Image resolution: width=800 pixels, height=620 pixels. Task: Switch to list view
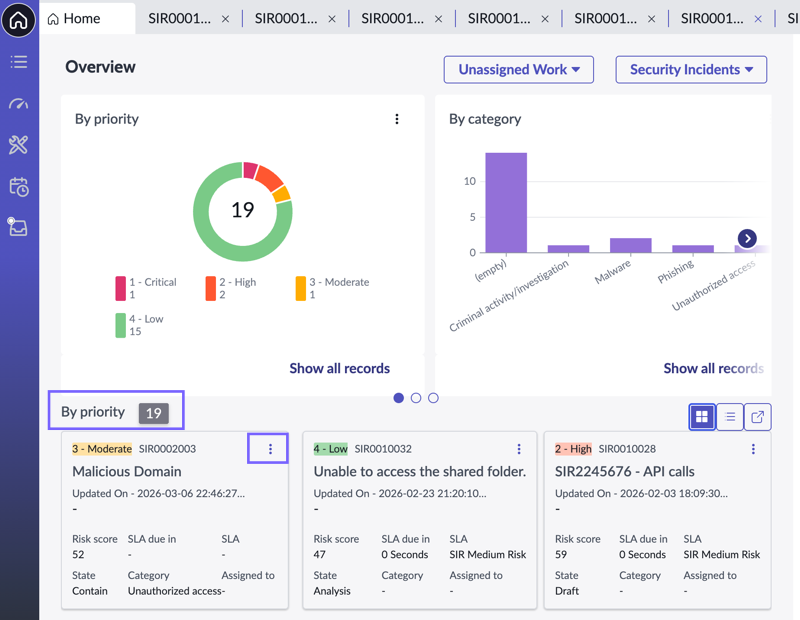click(730, 417)
